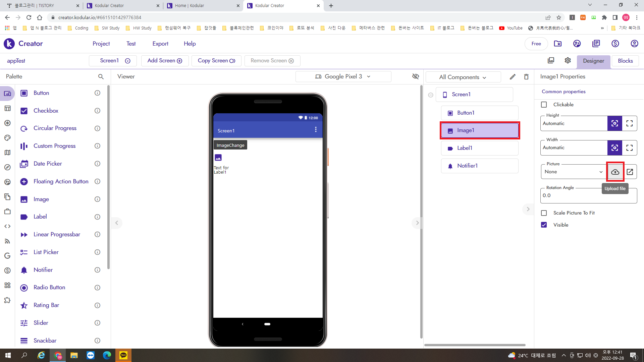Click info icon next to Checkbox
The height and width of the screenshot is (362, 644).
(97, 111)
